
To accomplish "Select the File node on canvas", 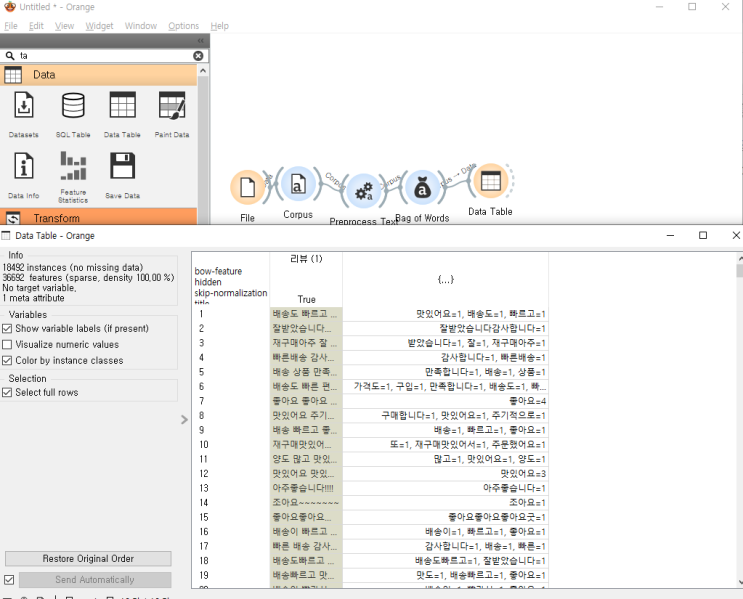I will 247,187.
